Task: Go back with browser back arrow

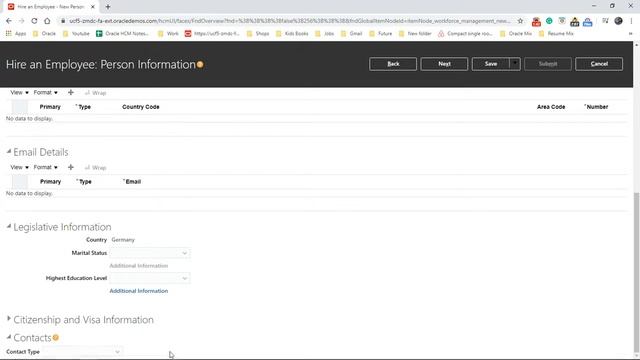Action: tap(9, 21)
